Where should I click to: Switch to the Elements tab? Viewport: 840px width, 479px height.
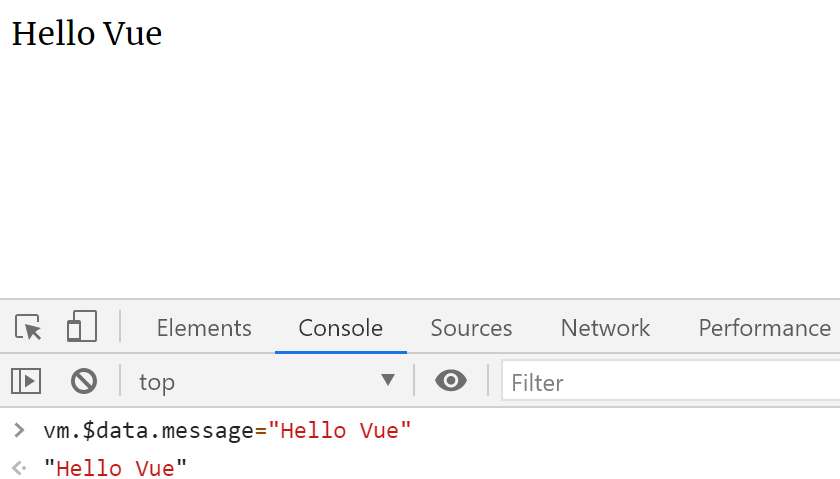coord(204,328)
